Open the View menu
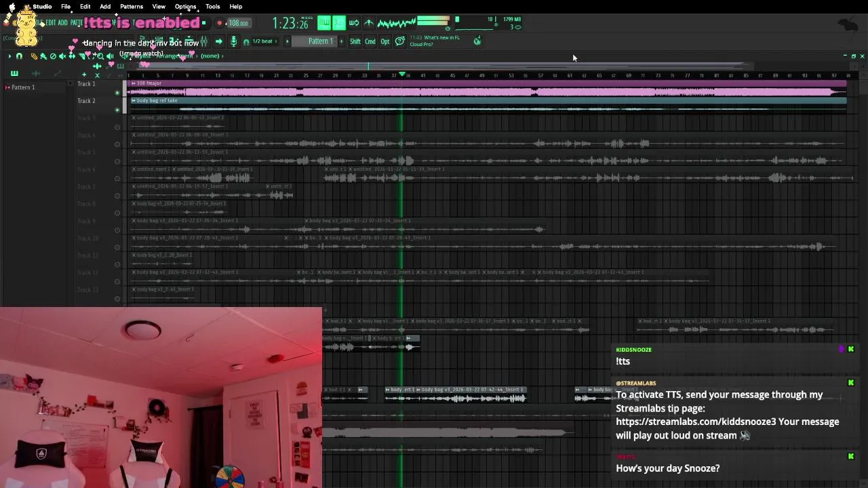The image size is (868, 488). (x=159, y=7)
